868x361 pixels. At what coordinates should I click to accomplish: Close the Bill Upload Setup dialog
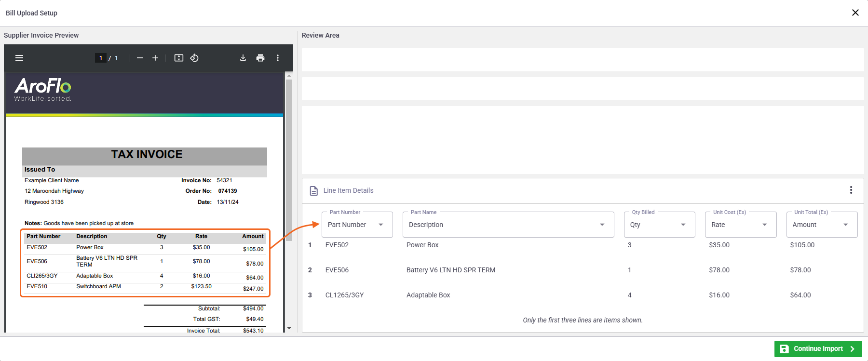pyautogui.click(x=855, y=13)
